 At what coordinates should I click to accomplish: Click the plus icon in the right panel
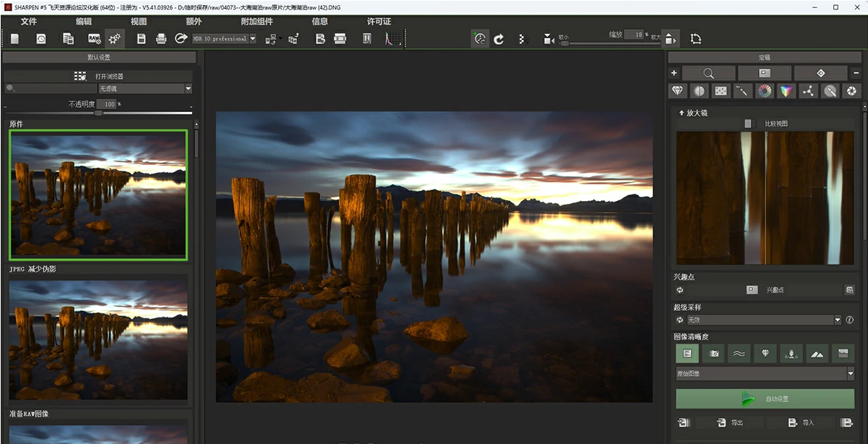coord(674,73)
